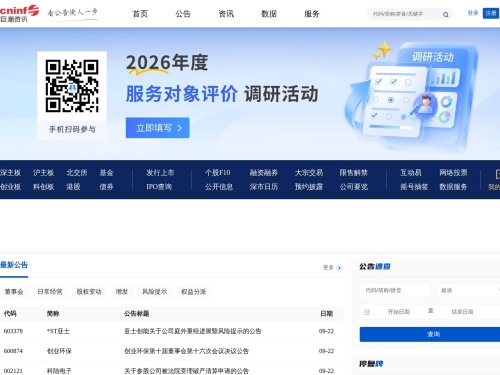
Task: Open the 互动易 link
Action: coord(411,173)
